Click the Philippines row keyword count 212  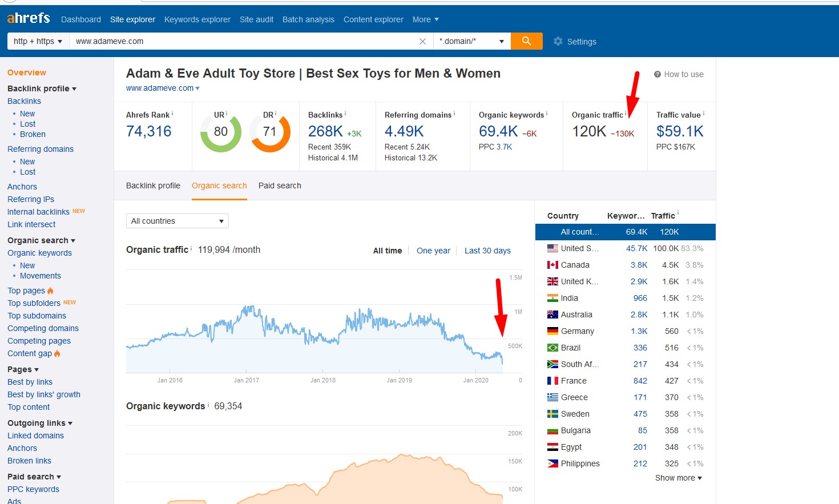(640, 463)
